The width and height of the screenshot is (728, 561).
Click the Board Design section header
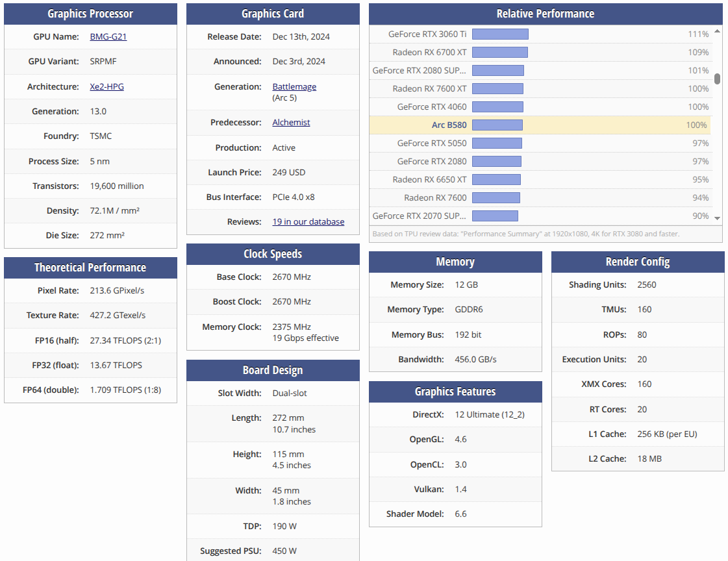click(273, 370)
